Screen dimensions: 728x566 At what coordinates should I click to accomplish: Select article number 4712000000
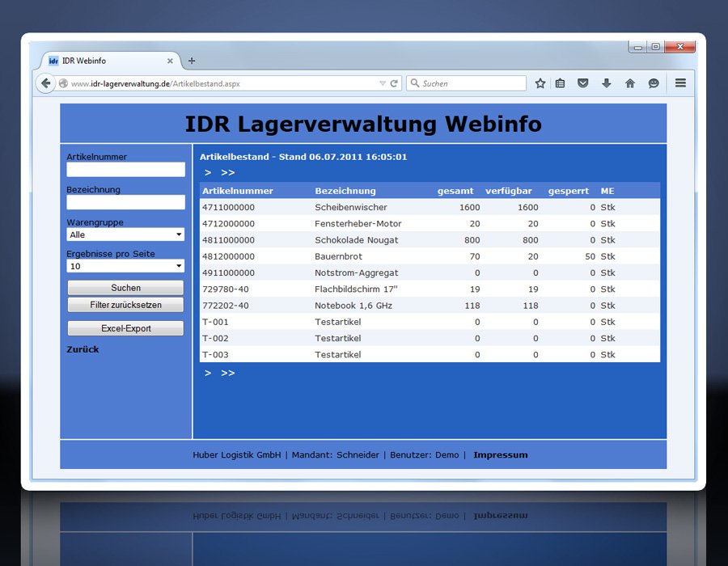point(228,224)
